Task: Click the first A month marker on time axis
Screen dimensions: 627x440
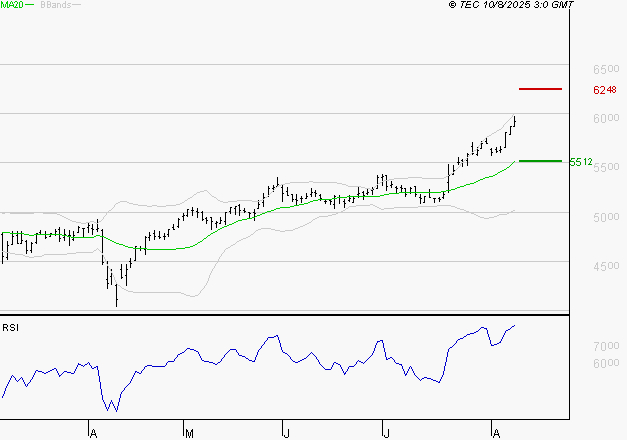Action: [92, 432]
